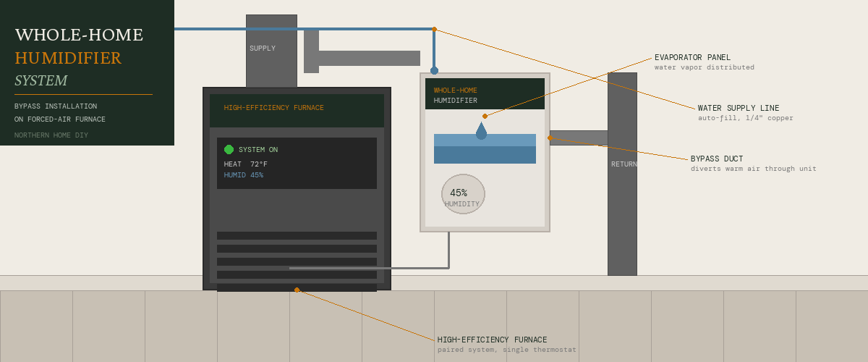Click the 'auto-fill, 1/4" copper' caption
This screenshot has width=868, height=362.
(746, 118)
